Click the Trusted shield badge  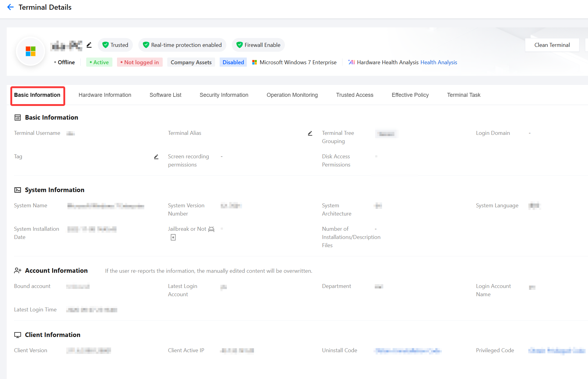click(x=115, y=45)
